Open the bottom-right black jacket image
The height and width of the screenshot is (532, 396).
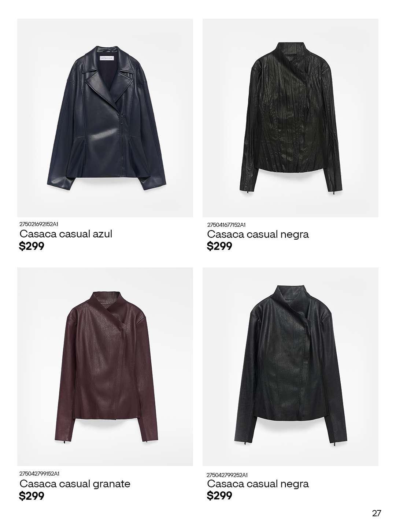click(290, 367)
